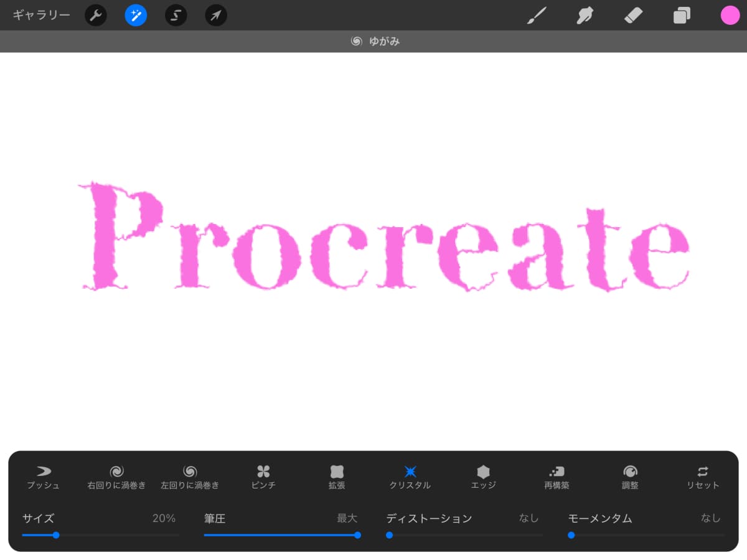747x560 pixels.
Task: Choose the プッシュ liquify mode
Action: (x=44, y=477)
